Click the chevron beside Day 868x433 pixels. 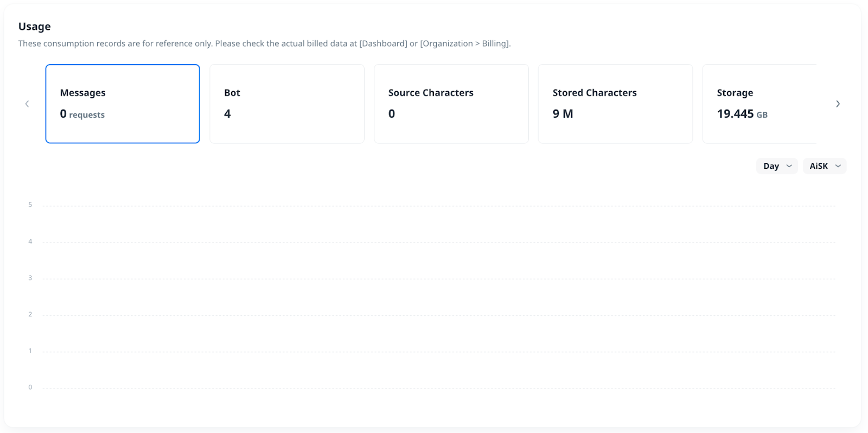[789, 166]
